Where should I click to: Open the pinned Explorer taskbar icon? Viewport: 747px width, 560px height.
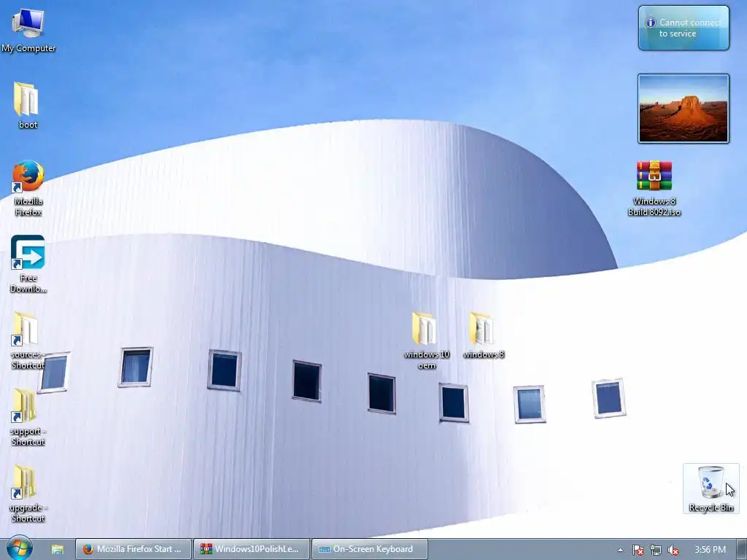[x=58, y=549]
